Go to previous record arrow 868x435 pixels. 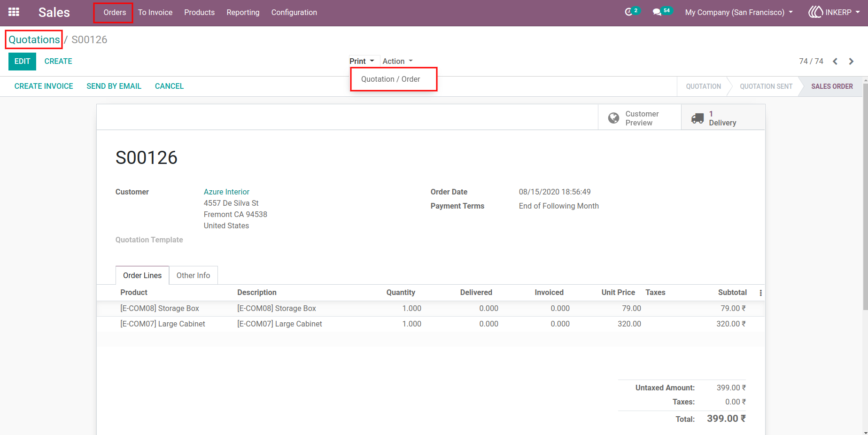835,62
